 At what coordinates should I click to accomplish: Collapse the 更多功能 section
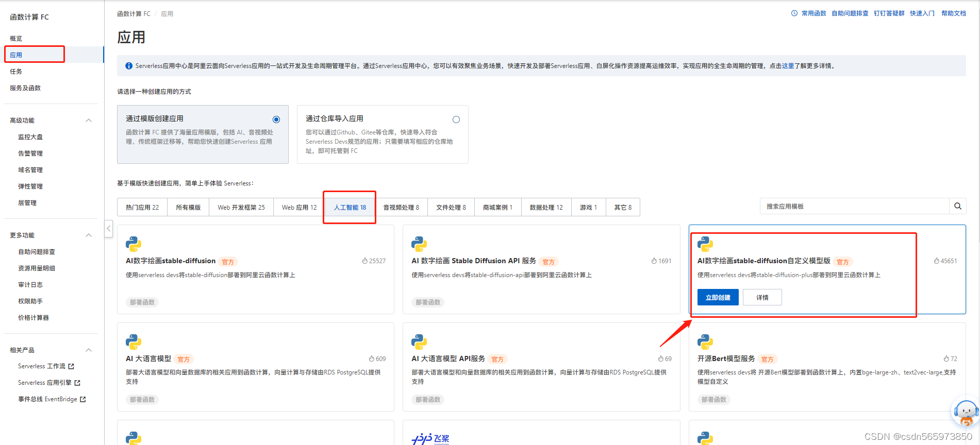[x=89, y=235]
